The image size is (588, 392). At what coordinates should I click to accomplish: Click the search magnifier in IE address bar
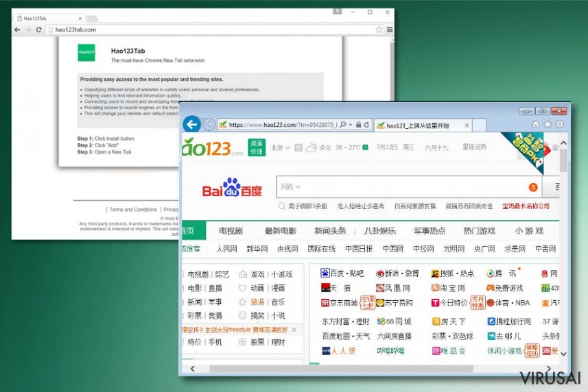point(343,125)
